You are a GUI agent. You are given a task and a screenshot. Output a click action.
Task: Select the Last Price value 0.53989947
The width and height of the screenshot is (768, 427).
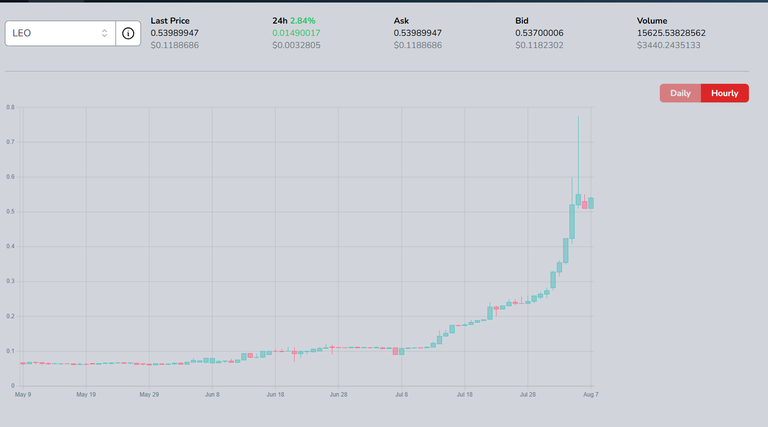174,33
